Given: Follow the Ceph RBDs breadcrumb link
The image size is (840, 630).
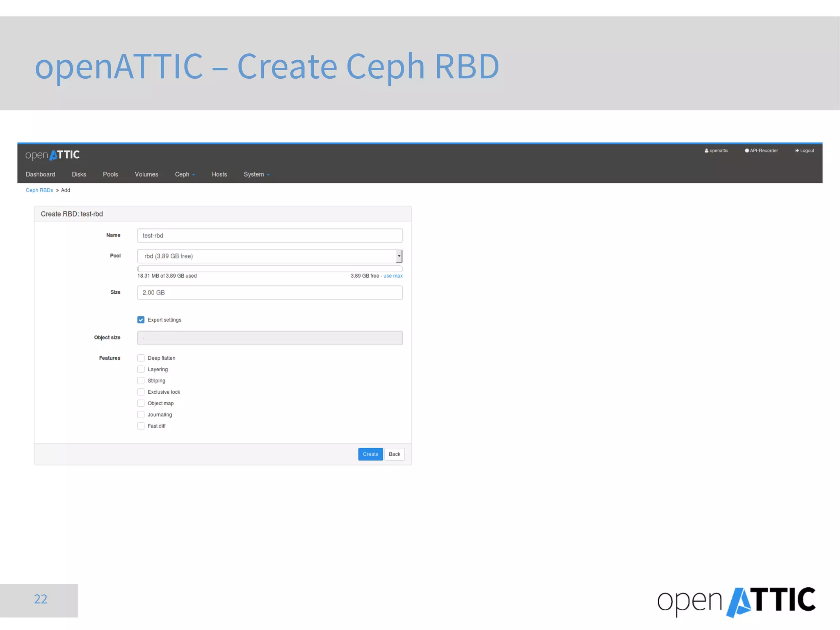Looking at the screenshot, I should tap(39, 190).
